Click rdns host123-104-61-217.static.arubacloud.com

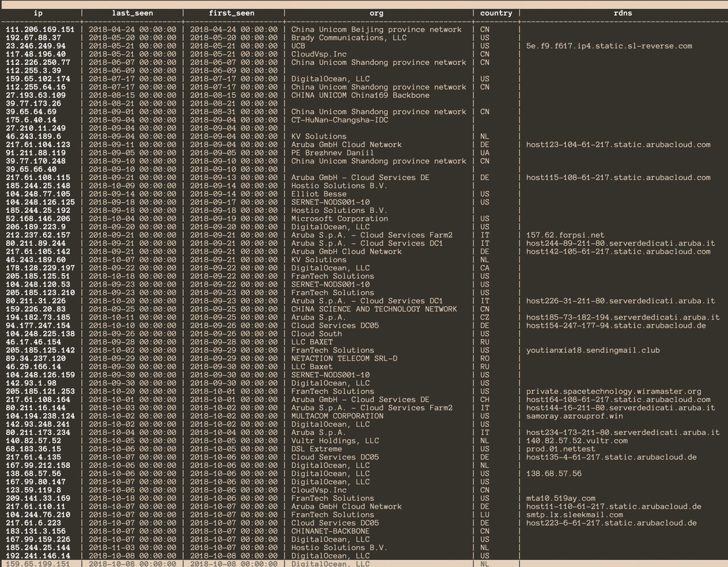[618, 144]
